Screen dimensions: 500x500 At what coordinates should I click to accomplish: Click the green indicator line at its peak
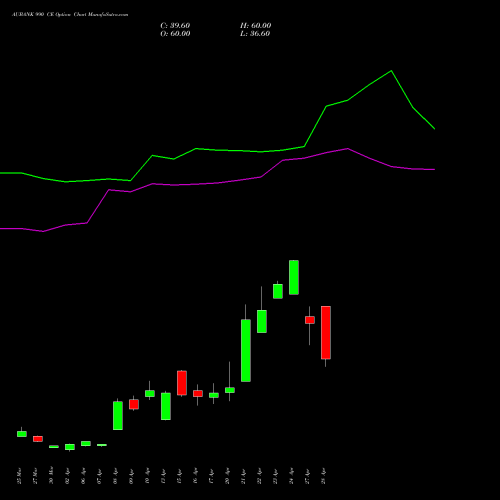pos(391,71)
